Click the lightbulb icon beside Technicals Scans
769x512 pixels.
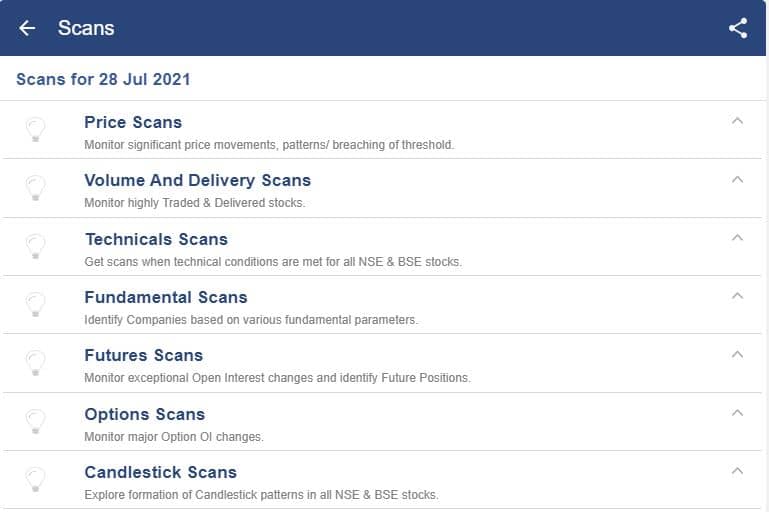click(x=35, y=247)
